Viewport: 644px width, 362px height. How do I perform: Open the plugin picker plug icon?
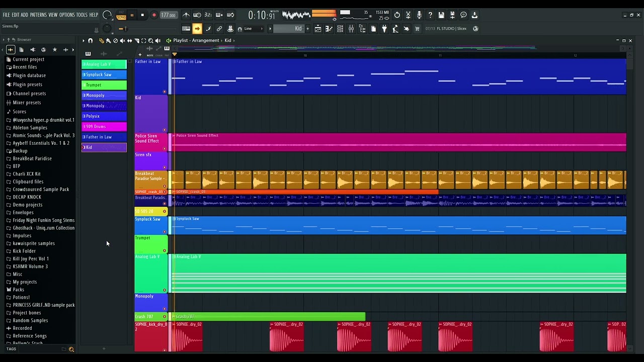(384, 29)
